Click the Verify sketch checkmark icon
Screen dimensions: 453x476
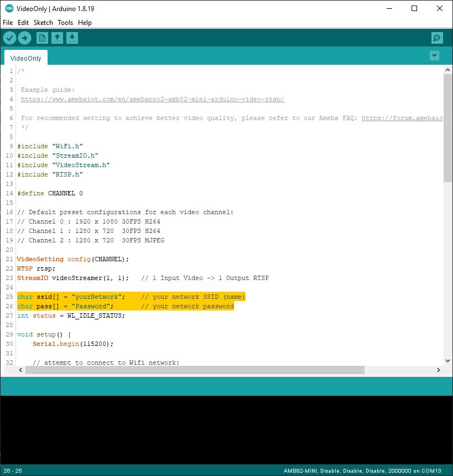(10, 38)
